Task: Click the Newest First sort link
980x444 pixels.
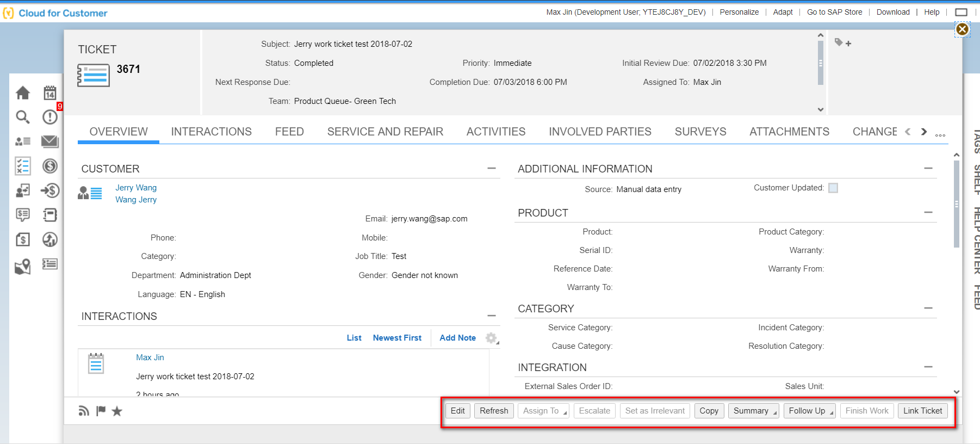Action: [x=397, y=338]
